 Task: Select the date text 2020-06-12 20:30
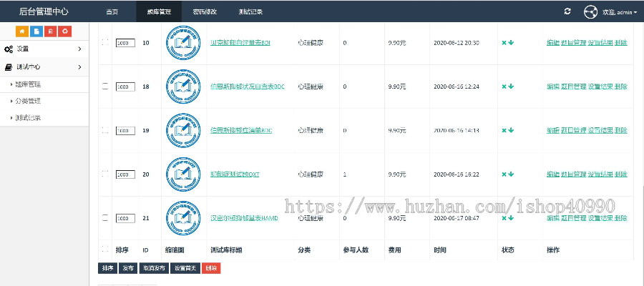point(457,43)
